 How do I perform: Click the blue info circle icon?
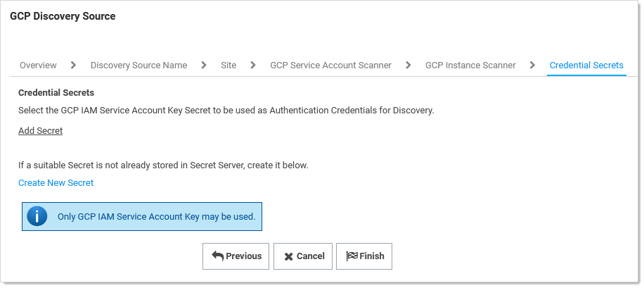pos(37,217)
